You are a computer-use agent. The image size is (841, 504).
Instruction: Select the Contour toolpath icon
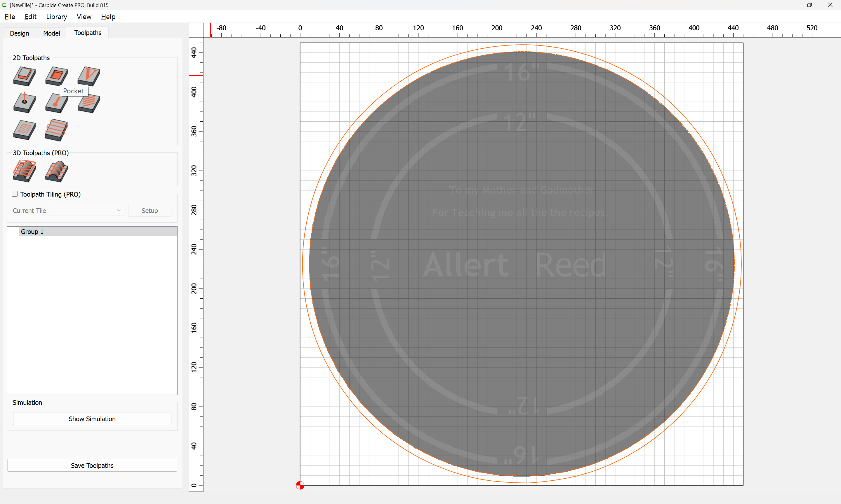pos(25,76)
